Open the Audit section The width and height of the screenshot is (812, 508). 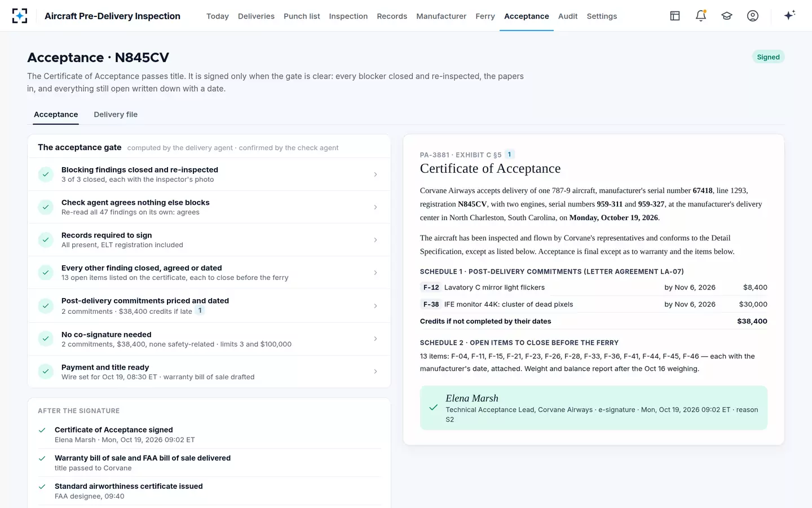568,16
